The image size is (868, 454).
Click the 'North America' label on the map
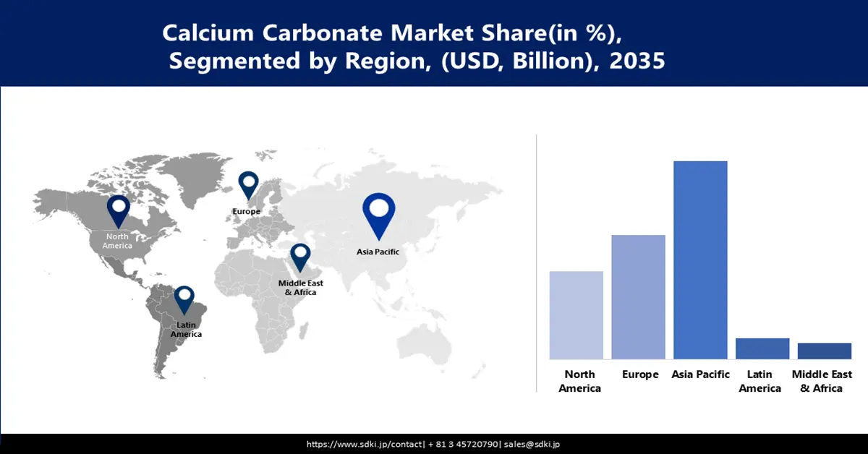coord(117,241)
